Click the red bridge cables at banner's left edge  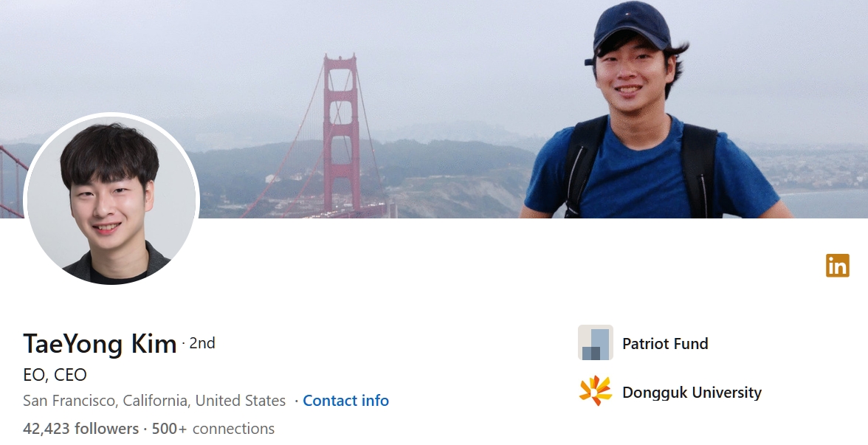click(x=11, y=183)
